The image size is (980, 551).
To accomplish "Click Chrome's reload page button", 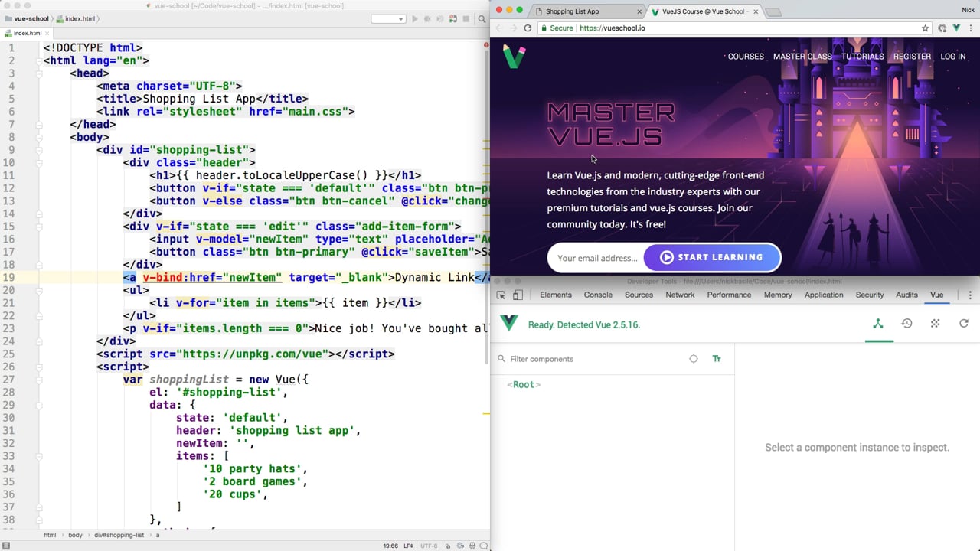I will [x=528, y=28].
